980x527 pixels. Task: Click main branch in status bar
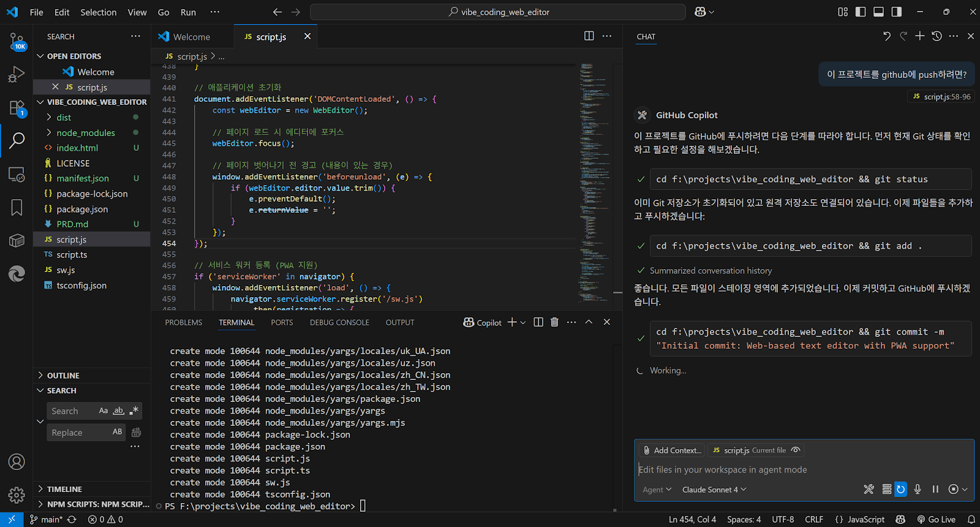[46, 520]
